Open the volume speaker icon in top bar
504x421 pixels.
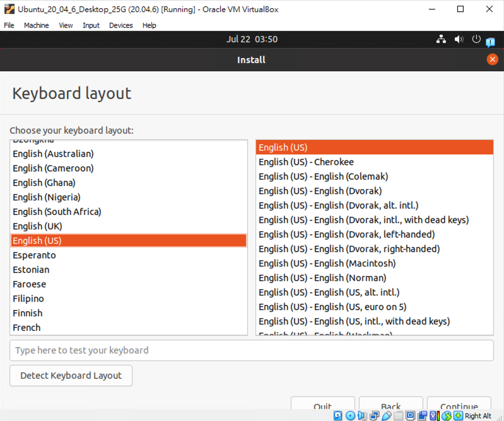(x=459, y=39)
